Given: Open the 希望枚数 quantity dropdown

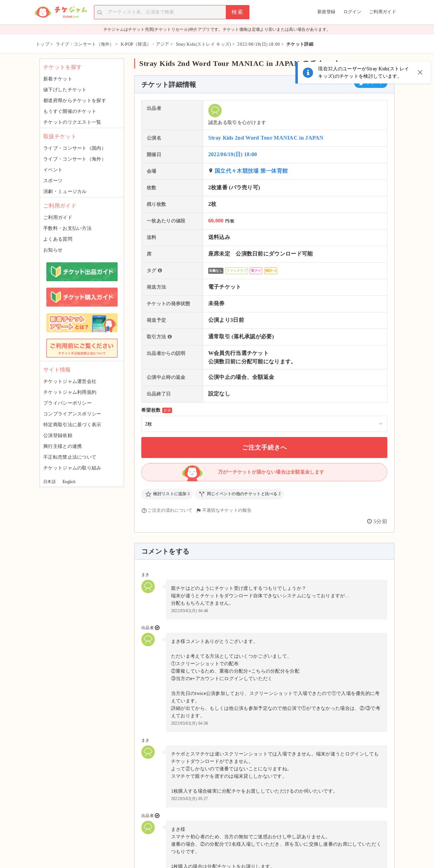Looking at the screenshot, I should (264, 424).
